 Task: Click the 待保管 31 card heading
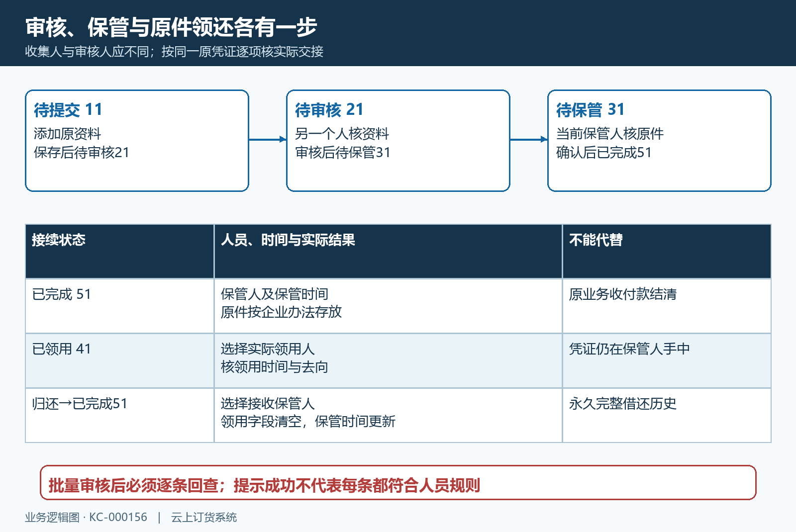pos(590,110)
